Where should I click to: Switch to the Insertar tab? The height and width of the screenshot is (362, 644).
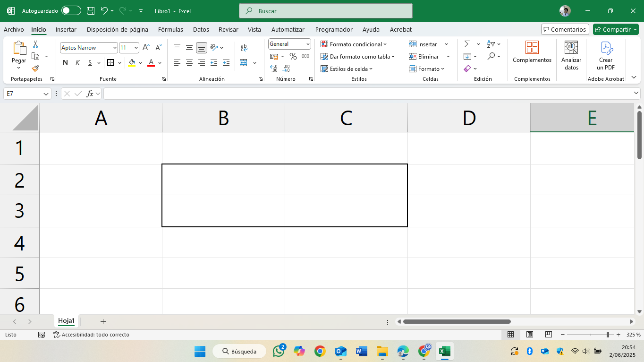coord(66,29)
